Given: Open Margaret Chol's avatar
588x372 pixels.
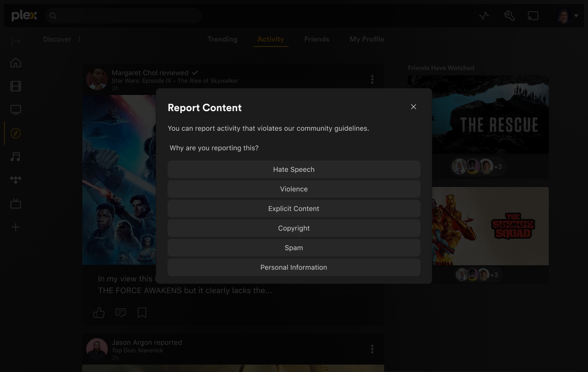Looking at the screenshot, I should pyautogui.click(x=97, y=79).
